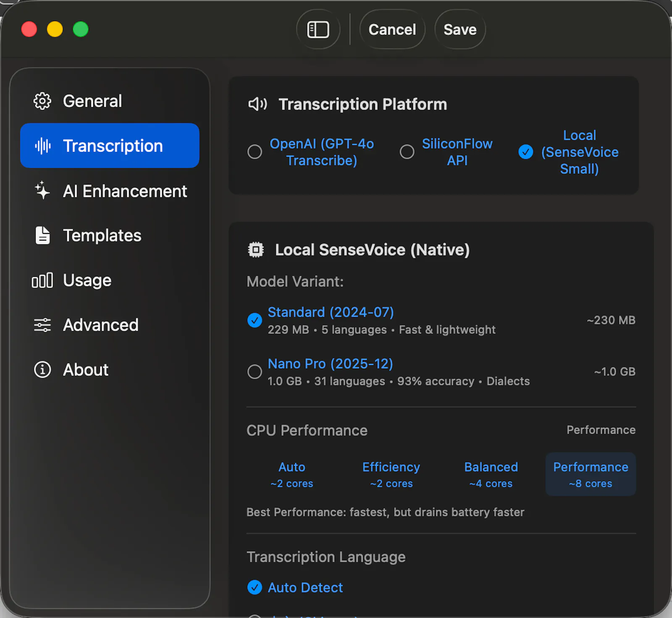Viewport: 672px width, 618px height.
Task: Click the About info icon
Action: tap(42, 370)
